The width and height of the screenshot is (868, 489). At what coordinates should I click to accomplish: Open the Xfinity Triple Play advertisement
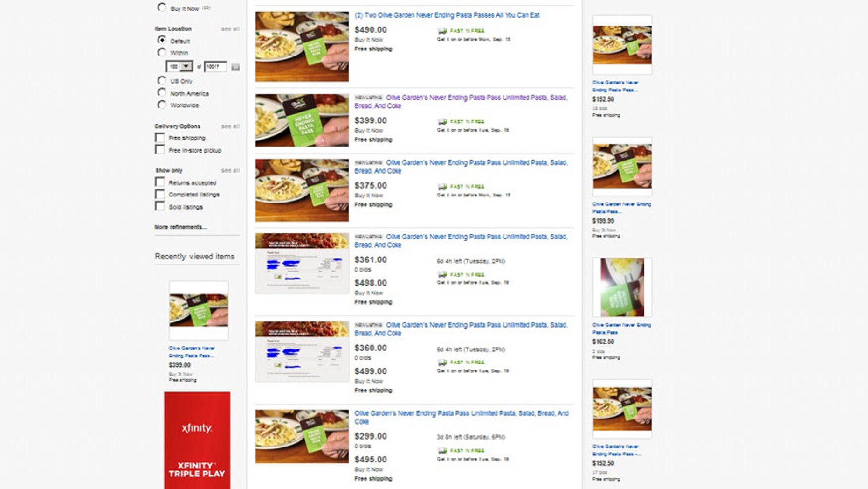click(197, 440)
